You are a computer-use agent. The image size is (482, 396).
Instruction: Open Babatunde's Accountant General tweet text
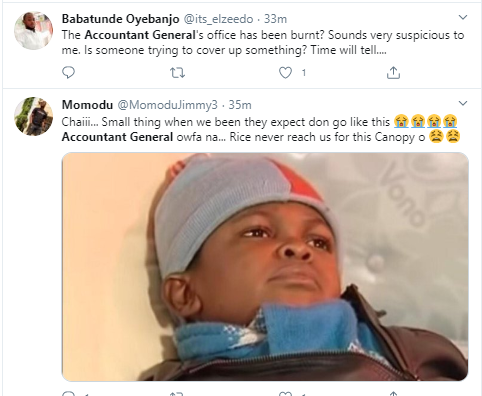(x=263, y=43)
